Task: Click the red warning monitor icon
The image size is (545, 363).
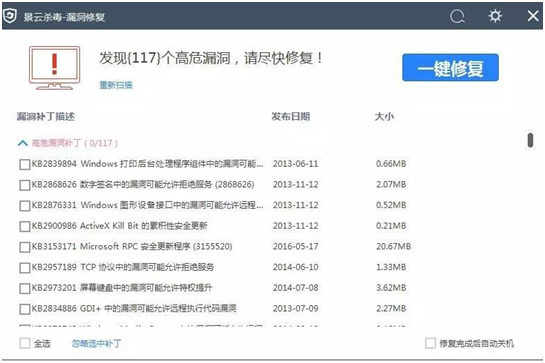Action: pyautogui.click(x=55, y=68)
